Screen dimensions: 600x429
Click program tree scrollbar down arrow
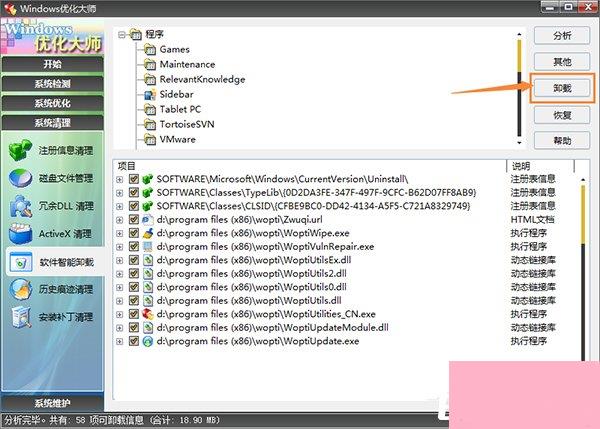pyautogui.click(x=519, y=143)
